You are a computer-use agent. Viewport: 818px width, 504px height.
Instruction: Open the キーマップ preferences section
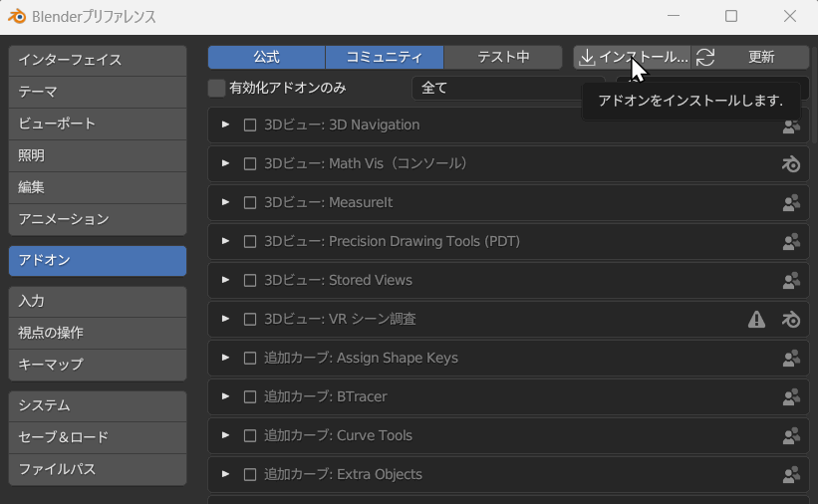(98, 366)
